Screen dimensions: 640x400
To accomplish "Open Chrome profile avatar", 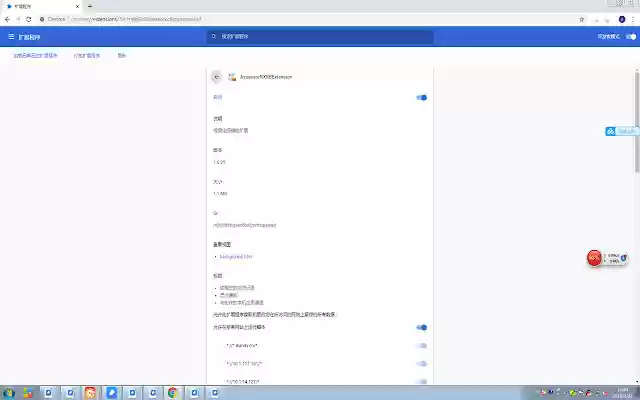I will (x=622, y=19).
